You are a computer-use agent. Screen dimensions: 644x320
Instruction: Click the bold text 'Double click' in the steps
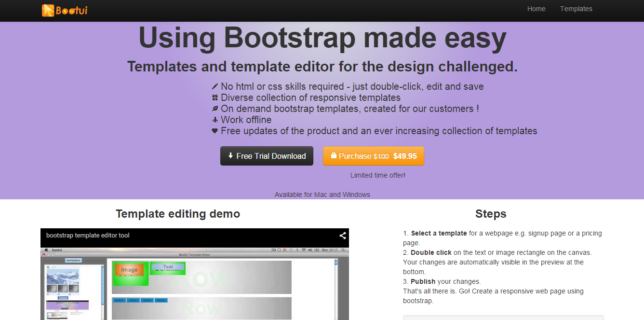431,252
